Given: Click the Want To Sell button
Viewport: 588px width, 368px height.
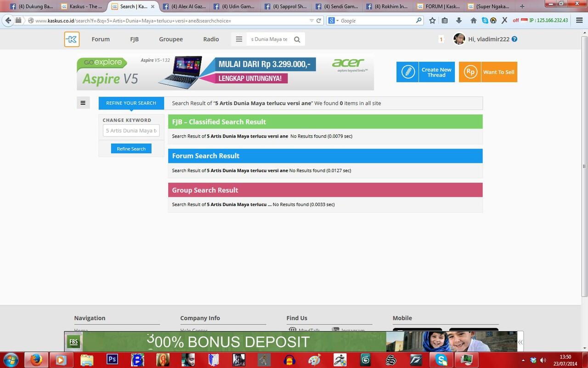Looking at the screenshot, I should click(488, 72).
